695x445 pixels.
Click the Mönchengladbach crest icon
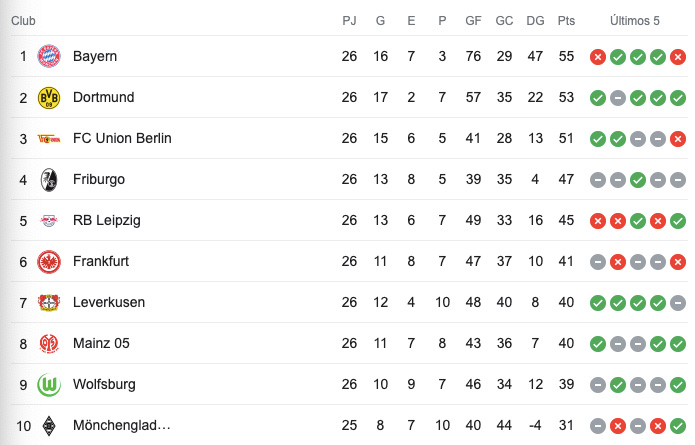[48, 426]
